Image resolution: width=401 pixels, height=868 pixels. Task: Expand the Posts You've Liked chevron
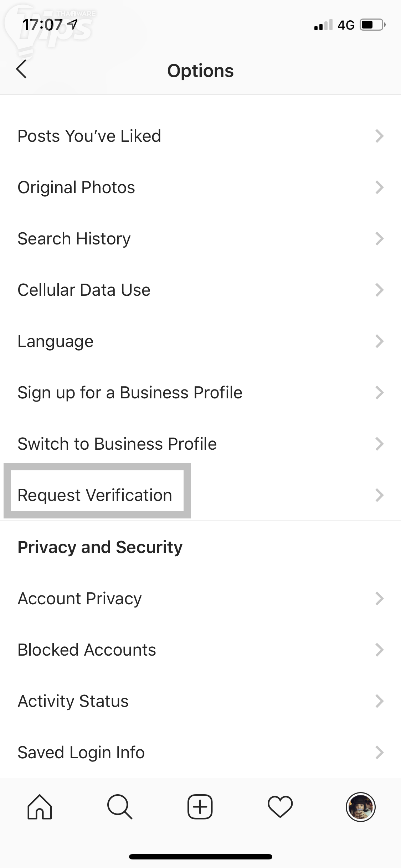379,136
